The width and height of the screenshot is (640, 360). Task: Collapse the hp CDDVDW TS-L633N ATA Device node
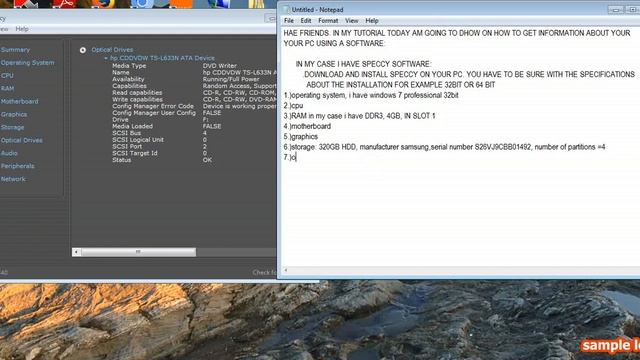[106, 58]
